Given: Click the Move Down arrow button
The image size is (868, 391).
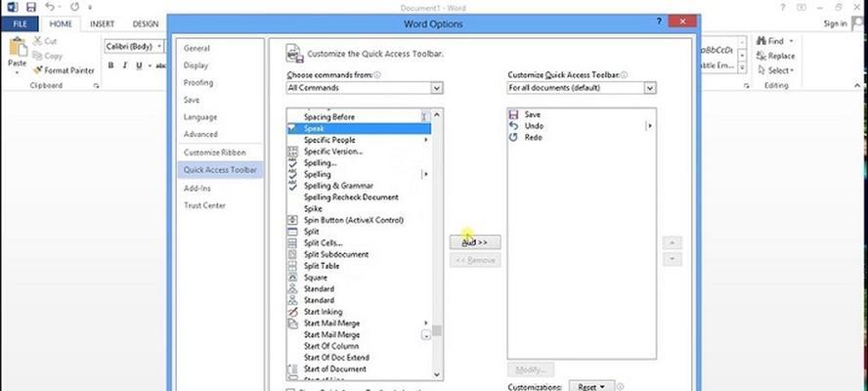Looking at the screenshot, I should click(x=673, y=259).
